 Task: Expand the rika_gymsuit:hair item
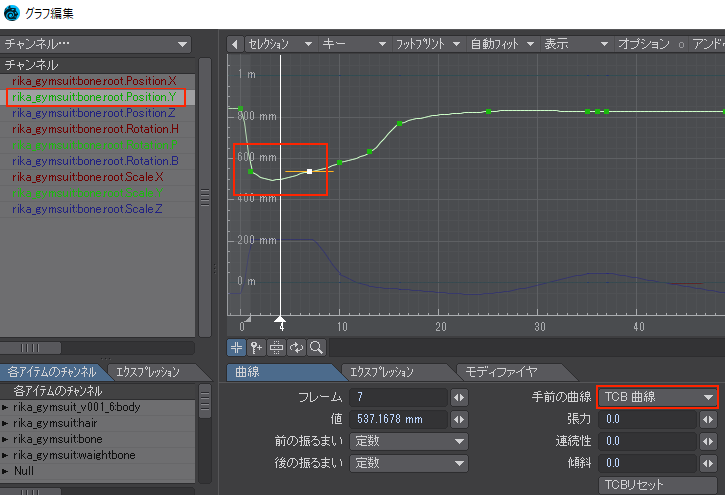[5, 423]
